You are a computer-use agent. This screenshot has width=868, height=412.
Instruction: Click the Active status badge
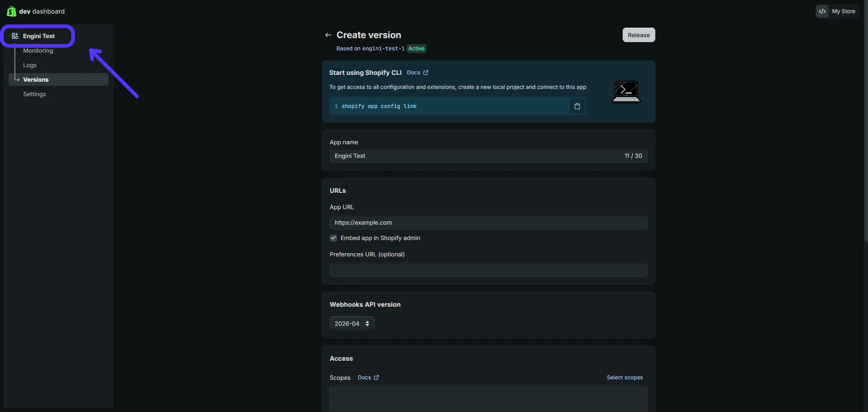click(x=416, y=49)
